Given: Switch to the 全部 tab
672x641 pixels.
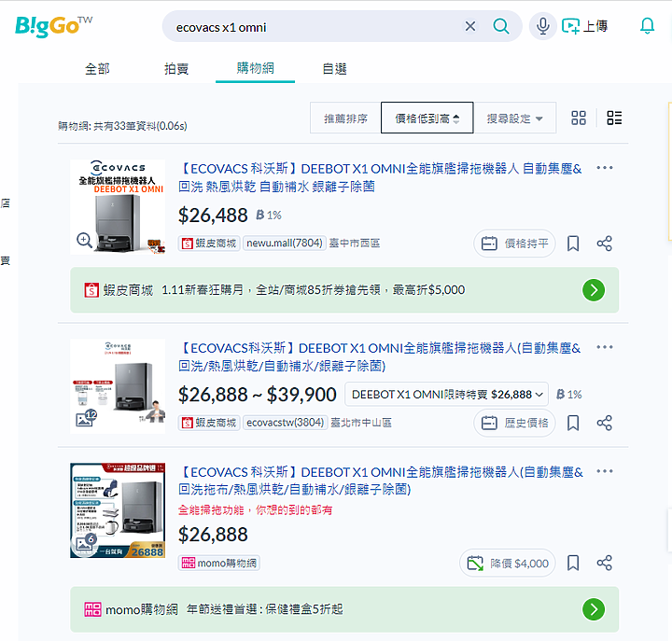Looking at the screenshot, I should point(97,68).
